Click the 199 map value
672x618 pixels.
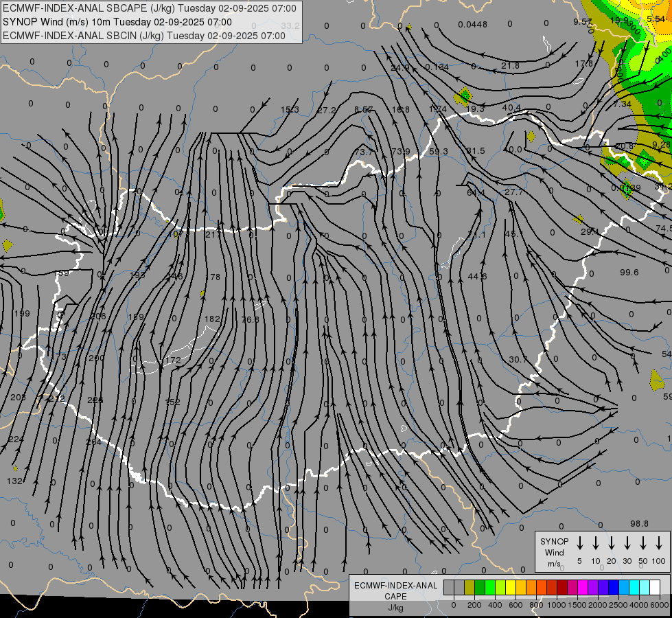22,314
